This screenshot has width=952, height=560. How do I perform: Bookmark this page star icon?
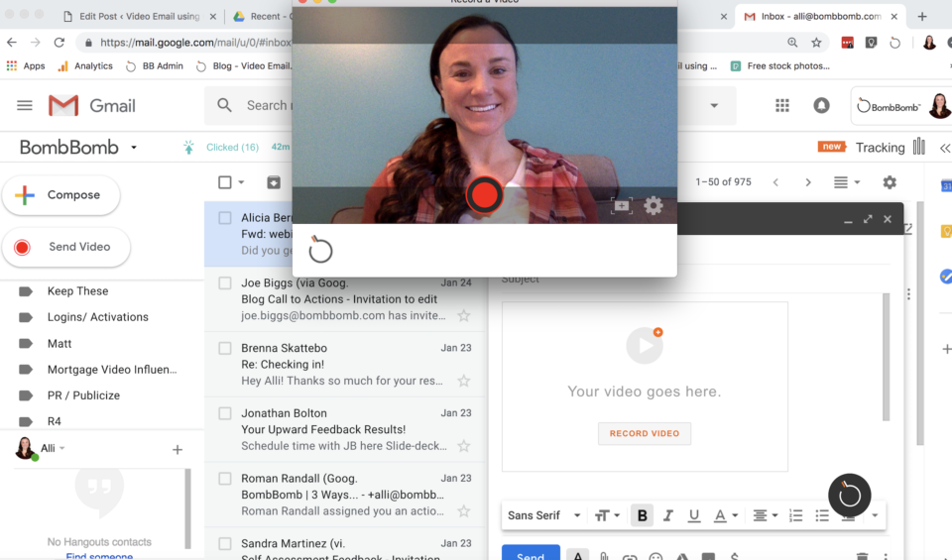tap(816, 43)
